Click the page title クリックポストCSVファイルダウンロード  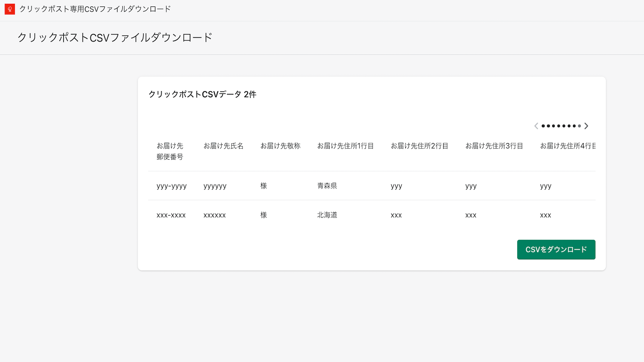[114, 38]
